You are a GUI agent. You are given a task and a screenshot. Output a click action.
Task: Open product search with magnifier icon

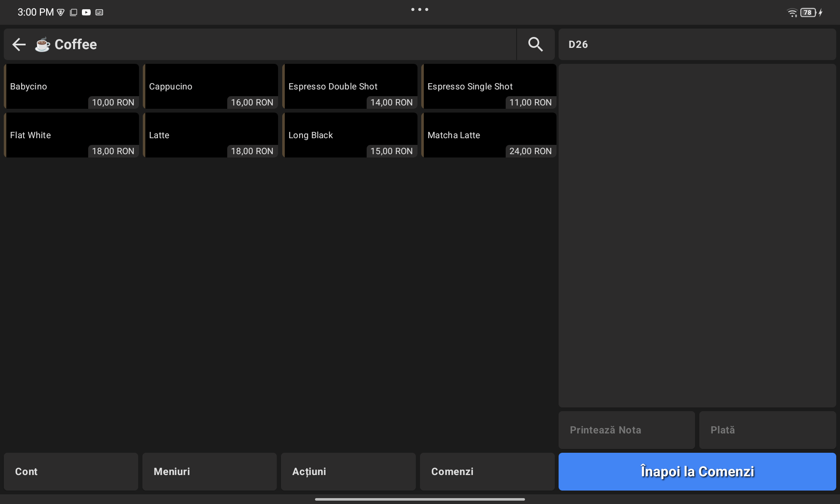point(535,45)
